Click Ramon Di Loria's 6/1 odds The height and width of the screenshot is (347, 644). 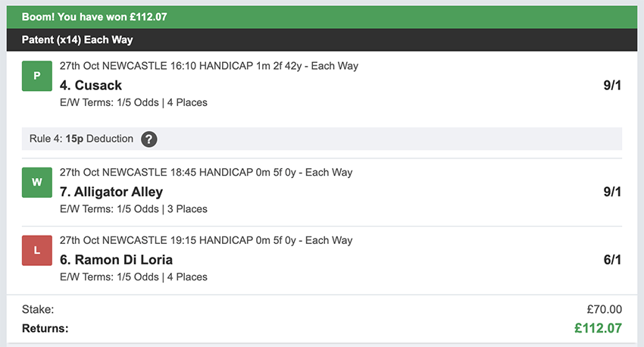pos(612,260)
